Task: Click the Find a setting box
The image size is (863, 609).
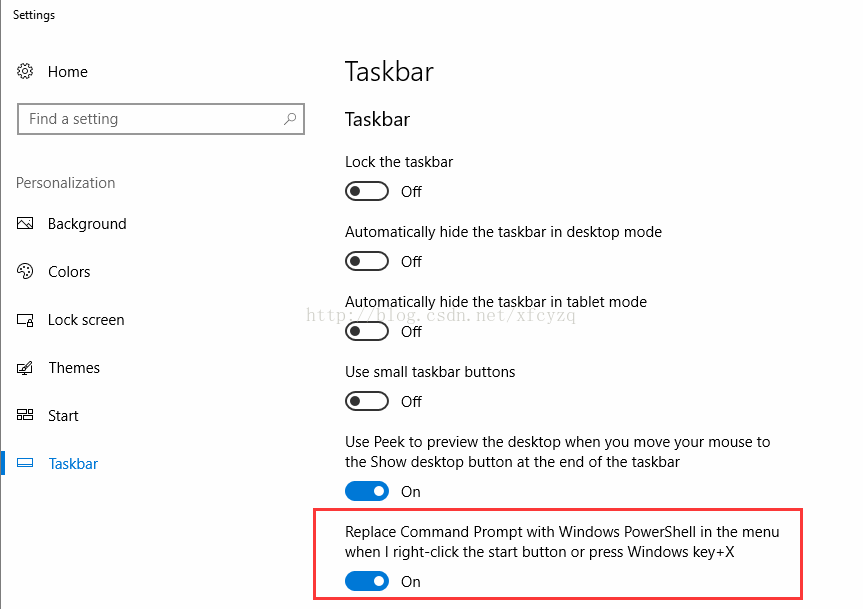Action: tap(150, 119)
